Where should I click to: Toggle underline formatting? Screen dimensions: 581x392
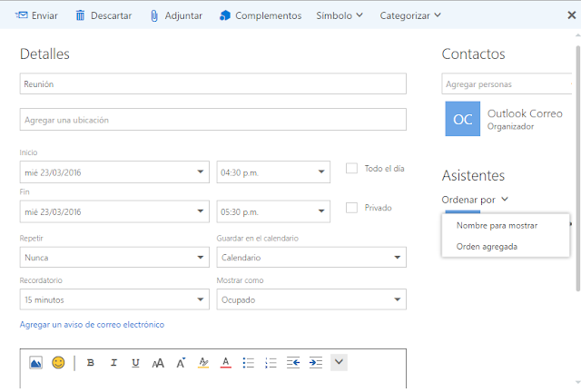tap(135, 363)
